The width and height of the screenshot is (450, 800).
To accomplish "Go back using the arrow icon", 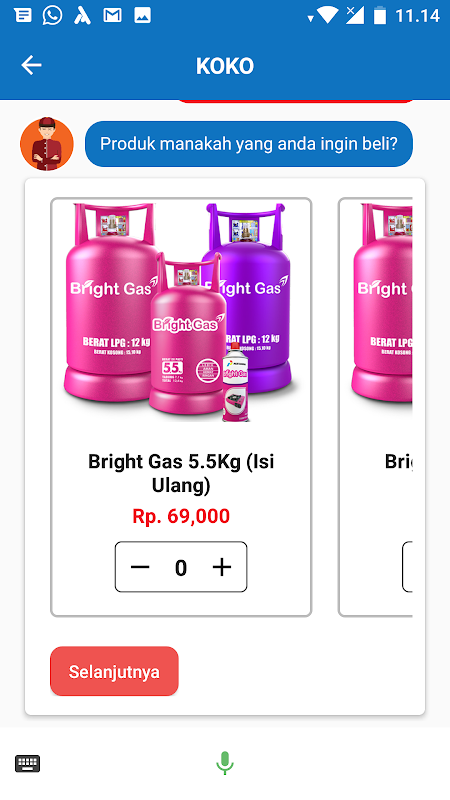I will (x=31, y=65).
